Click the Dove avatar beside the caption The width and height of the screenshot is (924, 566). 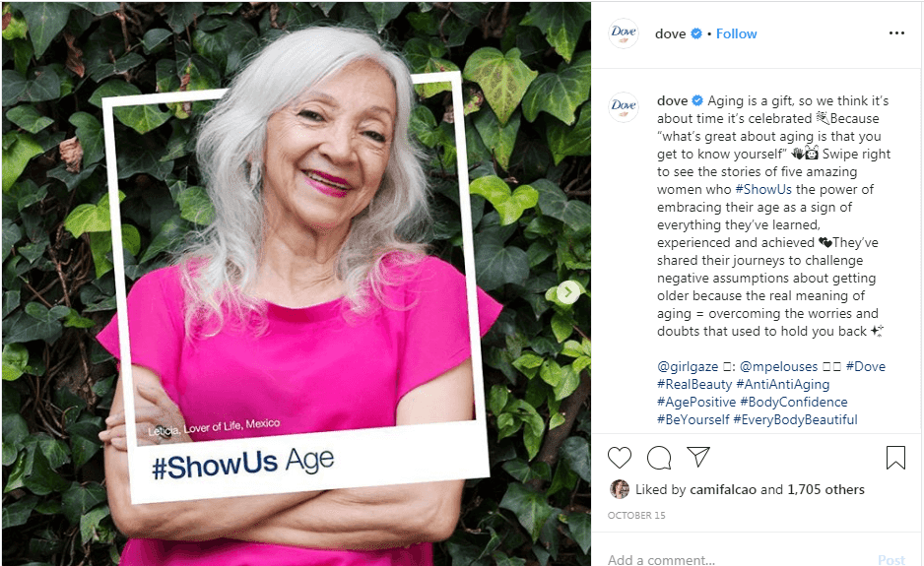(624, 107)
